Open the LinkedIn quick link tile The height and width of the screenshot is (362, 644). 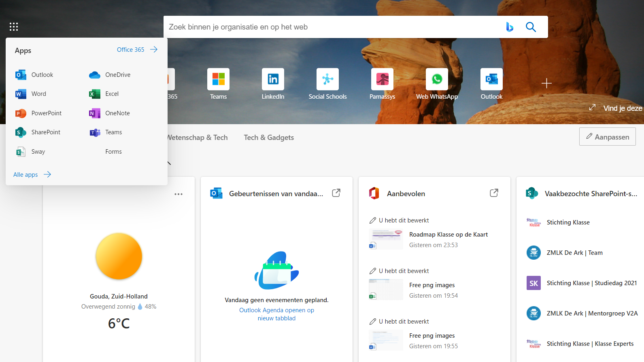point(273,84)
